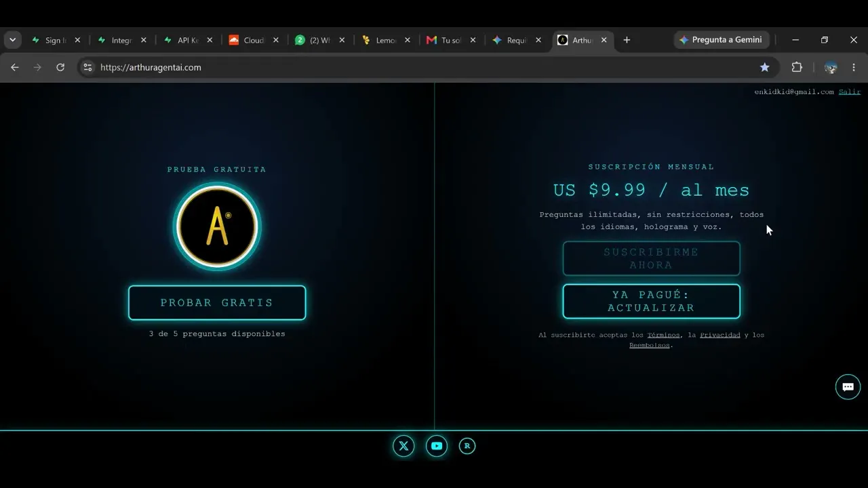868x488 pixels.
Task: Open a new browser tab
Action: tap(627, 40)
